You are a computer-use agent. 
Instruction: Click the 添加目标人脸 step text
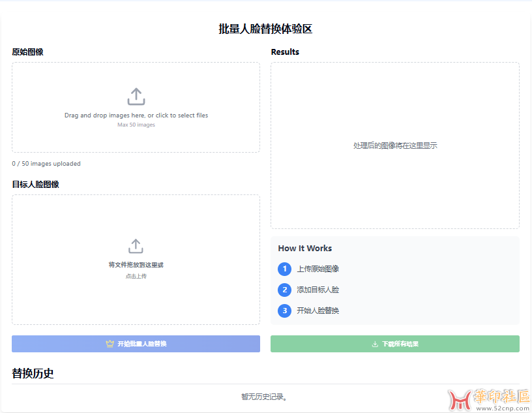point(318,290)
